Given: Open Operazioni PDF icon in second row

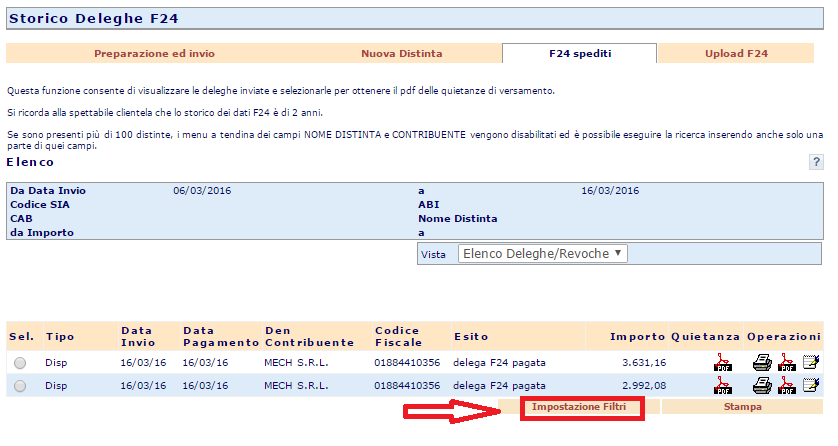Looking at the screenshot, I should pos(786,385).
